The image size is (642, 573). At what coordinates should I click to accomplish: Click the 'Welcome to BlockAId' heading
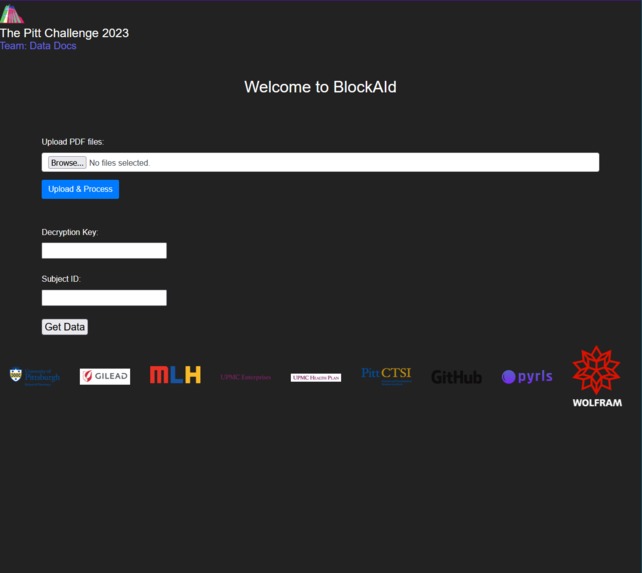pos(320,87)
